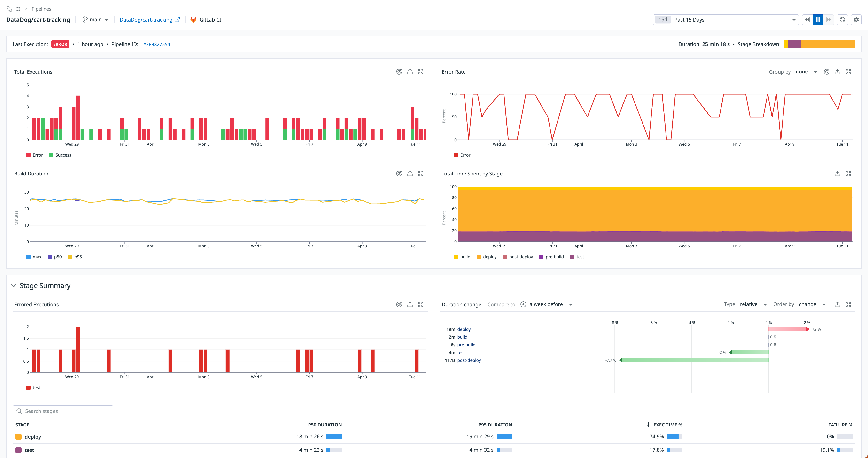Toggle Error series in Error Rate legend
This screenshot has width=868, height=458.
(462, 155)
